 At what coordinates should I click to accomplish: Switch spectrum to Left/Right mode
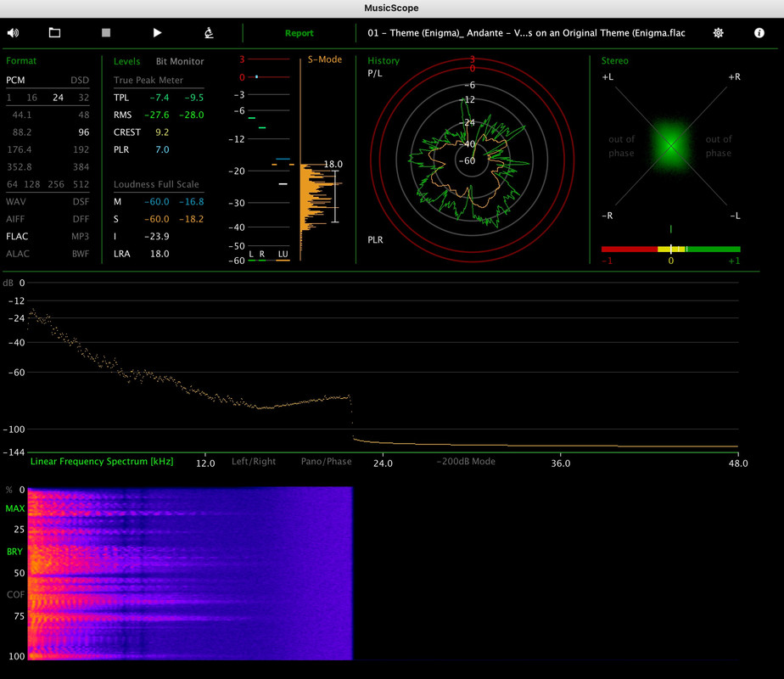coord(254,461)
